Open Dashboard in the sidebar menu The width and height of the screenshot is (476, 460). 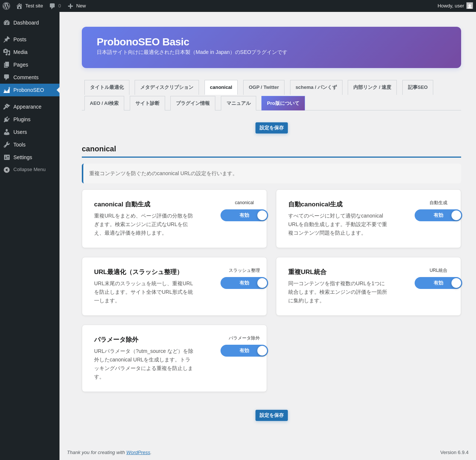[x=30, y=23]
